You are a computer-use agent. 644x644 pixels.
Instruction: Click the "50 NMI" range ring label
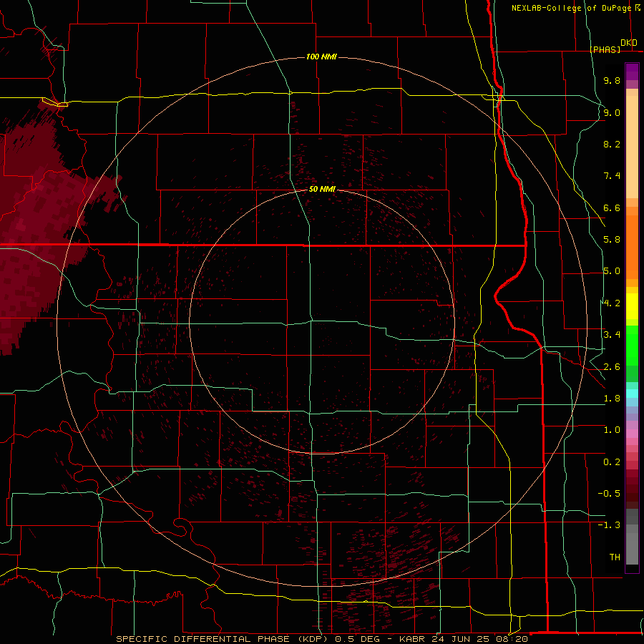click(322, 189)
